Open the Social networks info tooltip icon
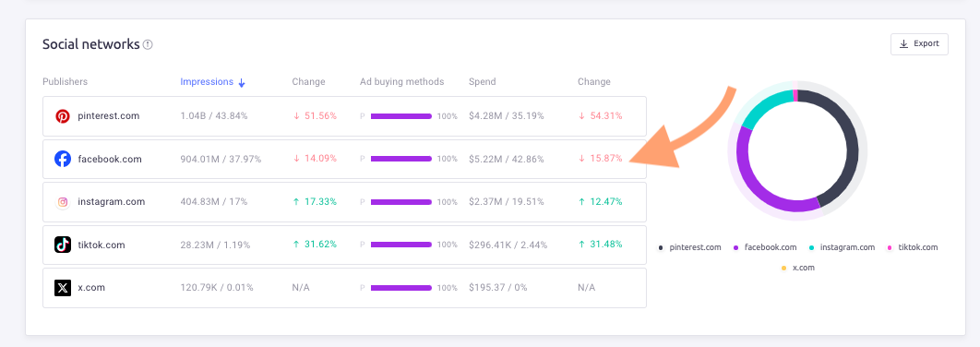 pyautogui.click(x=148, y=44)
